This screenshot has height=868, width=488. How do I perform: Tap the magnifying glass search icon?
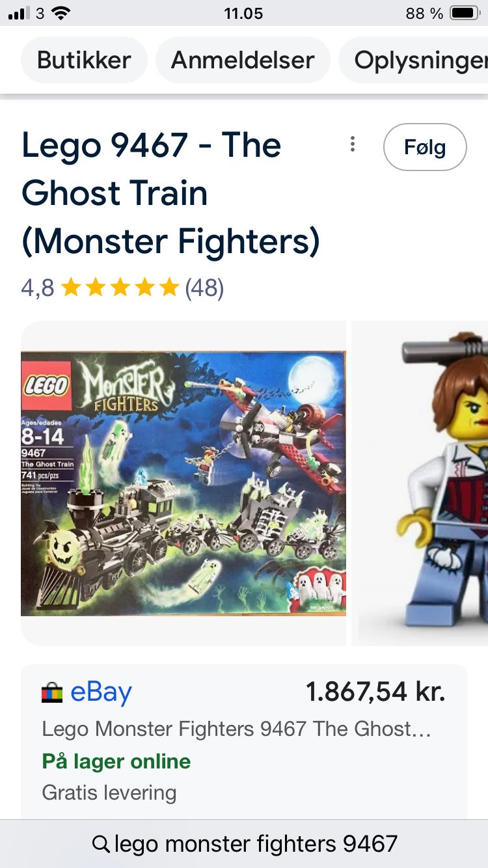click(101, 844)
